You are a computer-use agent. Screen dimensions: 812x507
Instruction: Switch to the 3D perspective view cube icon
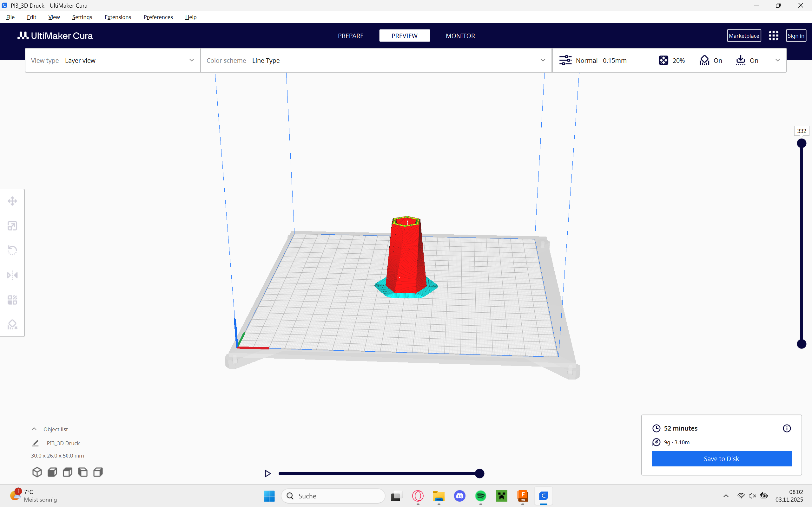(x=37, y=472)
